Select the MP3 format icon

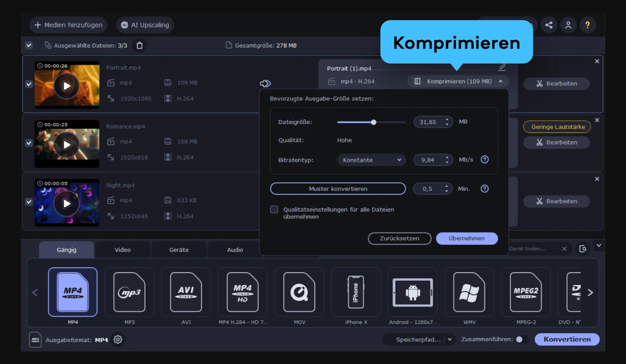point(129,292)
